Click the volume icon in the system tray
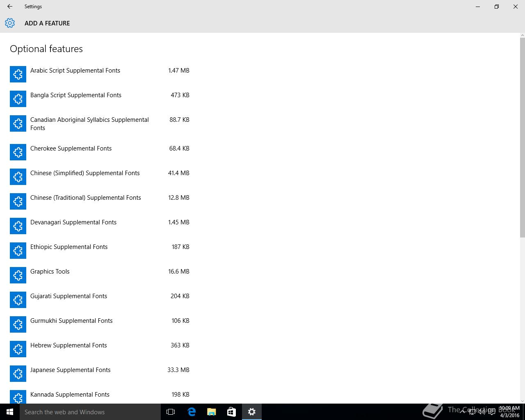 482,412
